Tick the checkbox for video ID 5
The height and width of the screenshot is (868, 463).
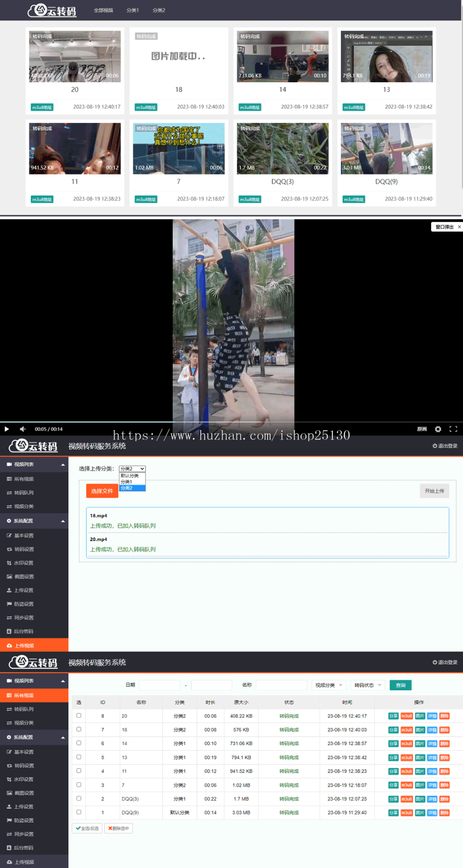[79, 757]
